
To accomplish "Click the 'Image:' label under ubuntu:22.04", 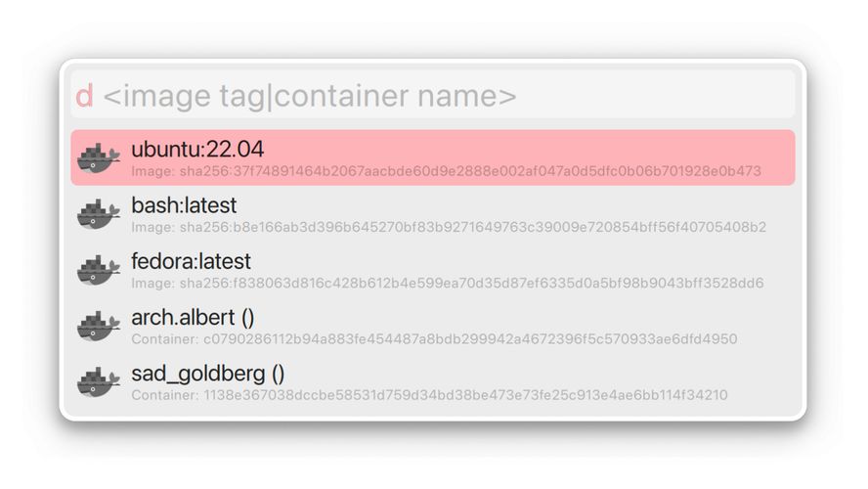I will point(151,171).
